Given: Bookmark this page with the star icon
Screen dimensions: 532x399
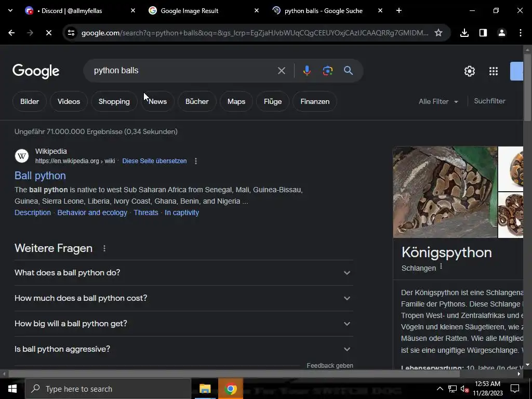Looking at the screenshot, I should [x=438, y=33].
